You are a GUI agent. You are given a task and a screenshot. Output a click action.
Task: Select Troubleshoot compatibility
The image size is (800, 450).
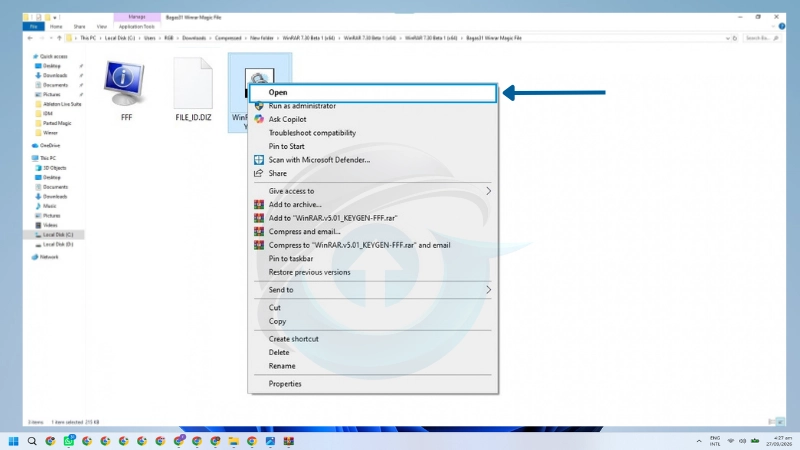(x=373, y=133)
